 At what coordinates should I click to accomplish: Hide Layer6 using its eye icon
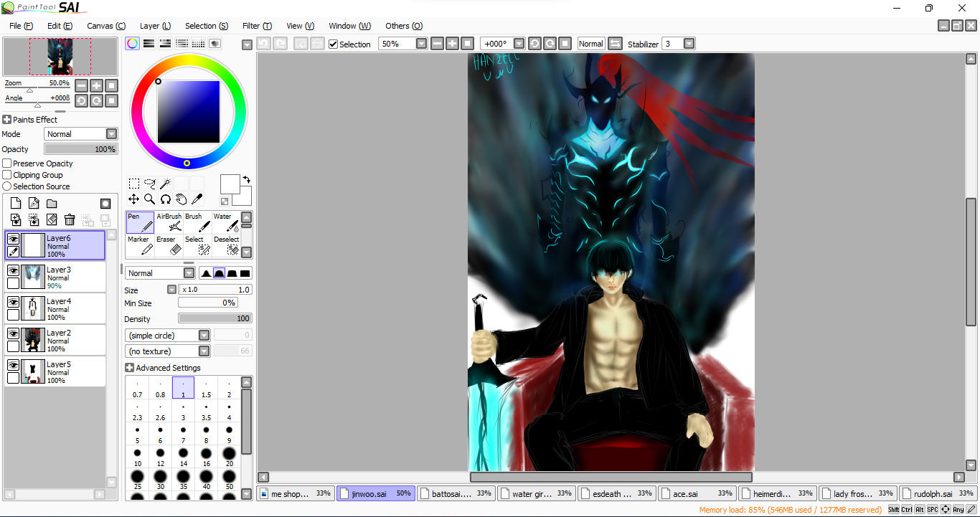tap(13, 239)
